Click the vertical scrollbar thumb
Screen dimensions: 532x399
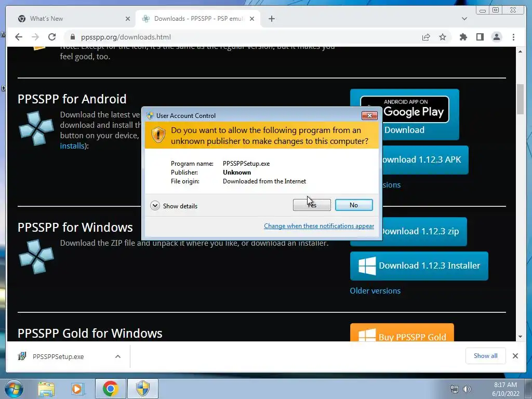coord(520,99)
